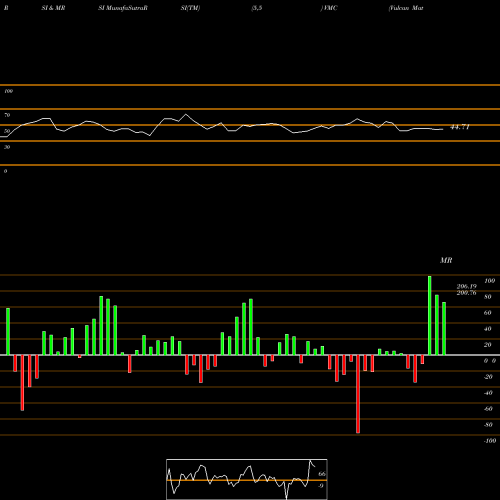
Task: Click the 'SI MunafaSutraR' header label
Action: click(x=123, y=8)
